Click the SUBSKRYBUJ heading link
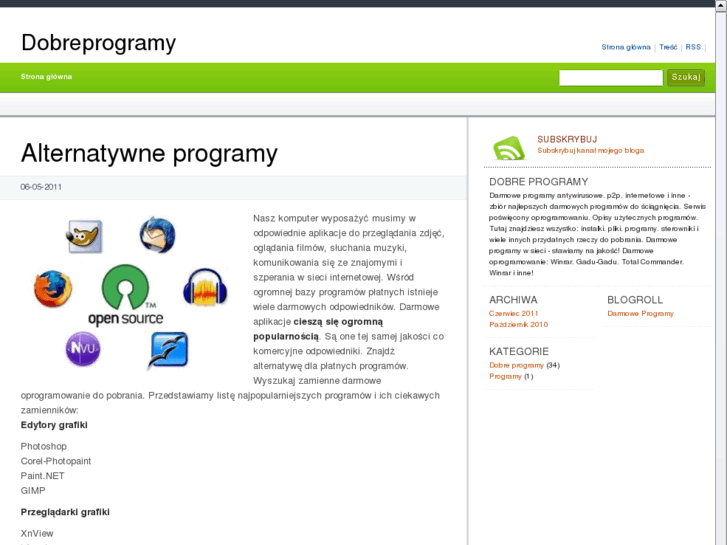This screenshot has height=545, width=727. point(567,139)
